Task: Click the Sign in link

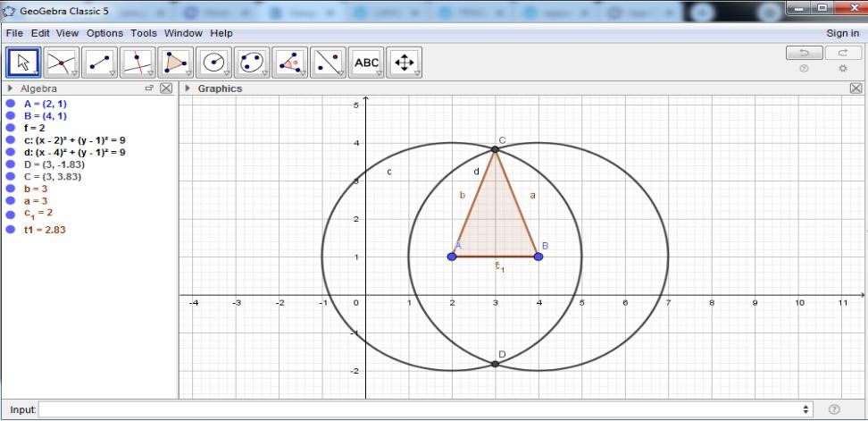Action: (x=842, y=33)
